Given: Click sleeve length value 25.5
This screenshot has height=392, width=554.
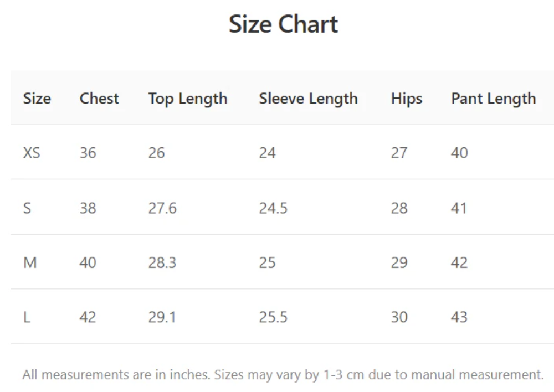Looking at the screenshot, I should click(x=273, y=317).
